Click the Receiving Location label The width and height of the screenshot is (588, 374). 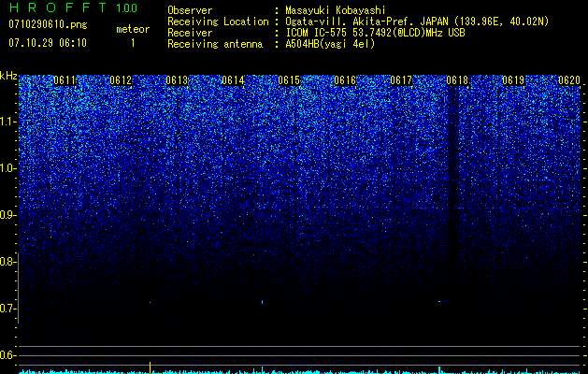[218, 22]
